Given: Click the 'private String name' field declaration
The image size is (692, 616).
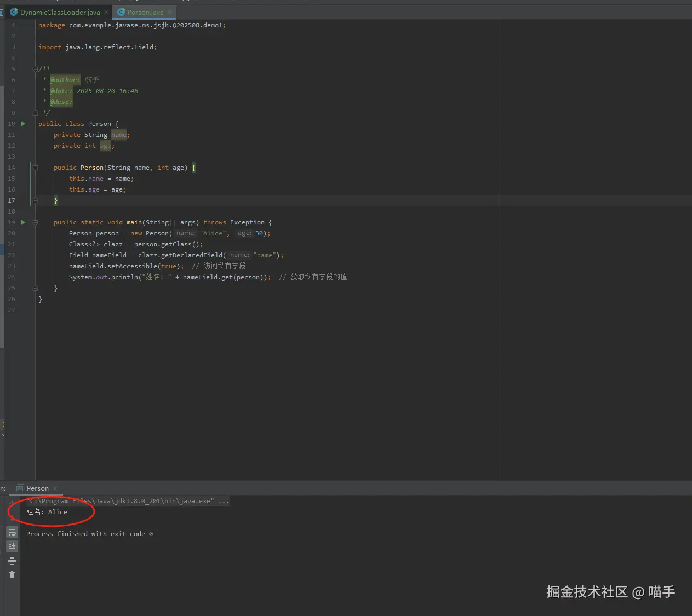Looking at the screenshot, I should coord(92,135).
